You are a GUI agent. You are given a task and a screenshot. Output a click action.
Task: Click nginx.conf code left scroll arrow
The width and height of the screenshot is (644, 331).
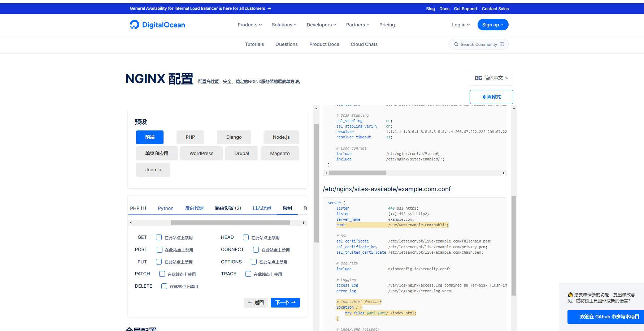[x=326, y=173]
